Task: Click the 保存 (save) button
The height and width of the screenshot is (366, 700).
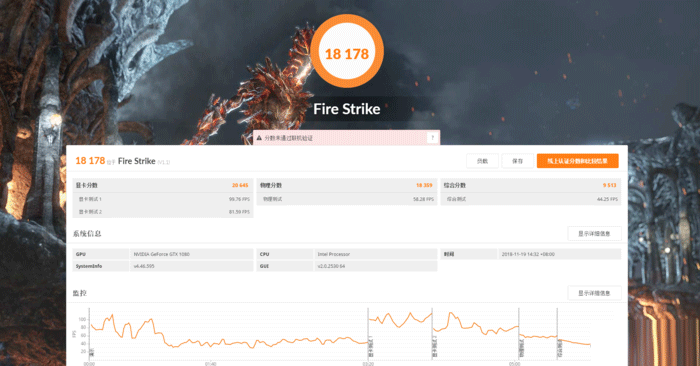Action: point(517,161)
